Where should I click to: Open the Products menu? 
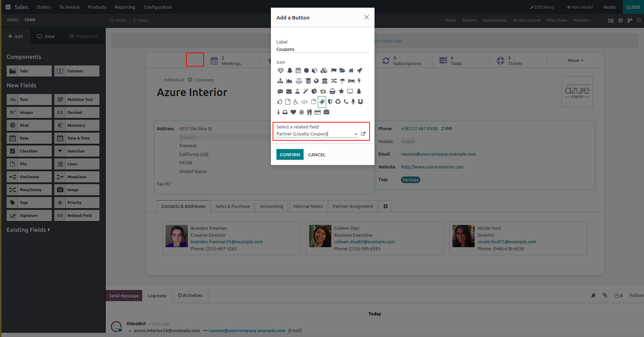click(97, 7)
